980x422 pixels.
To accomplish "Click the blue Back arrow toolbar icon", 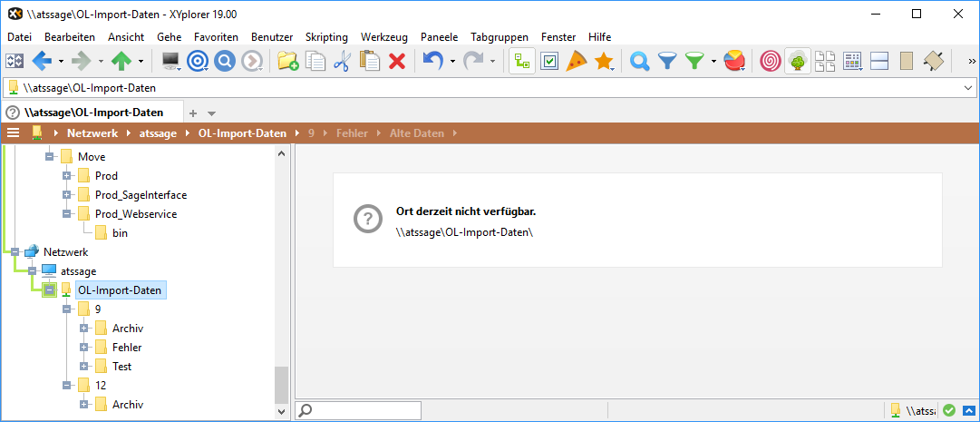I will click(x=42, y=61).
